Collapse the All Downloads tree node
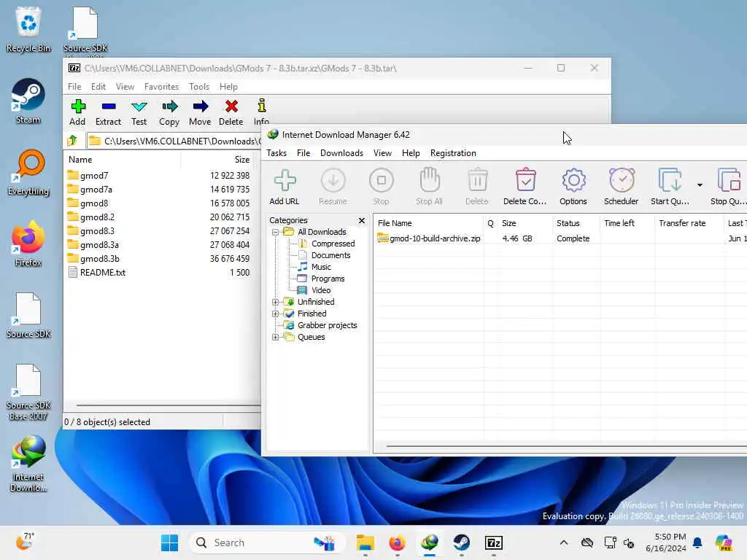This screenshot has width=747, height=560. (275, 233)
